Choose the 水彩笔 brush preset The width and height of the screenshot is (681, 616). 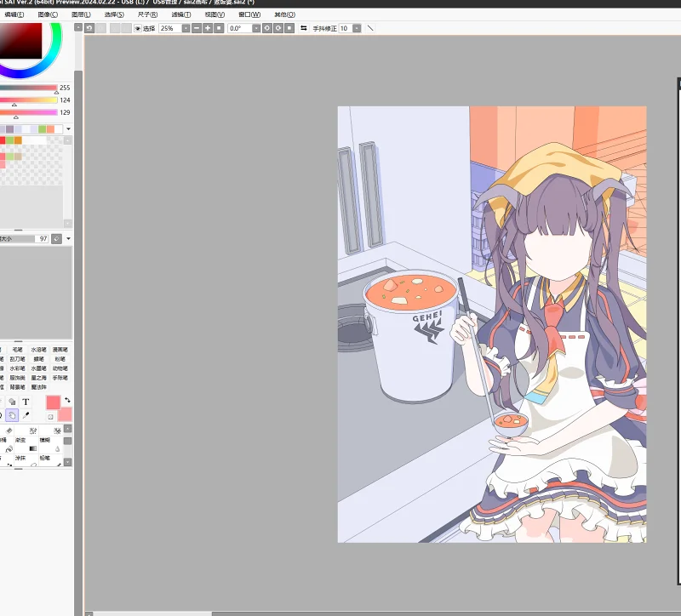tap(17, 368)
